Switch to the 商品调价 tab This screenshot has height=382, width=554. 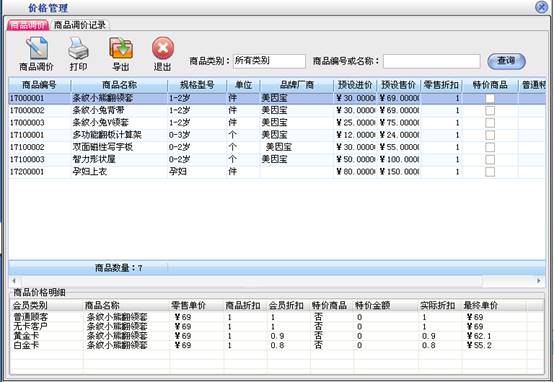pos(28,25)
